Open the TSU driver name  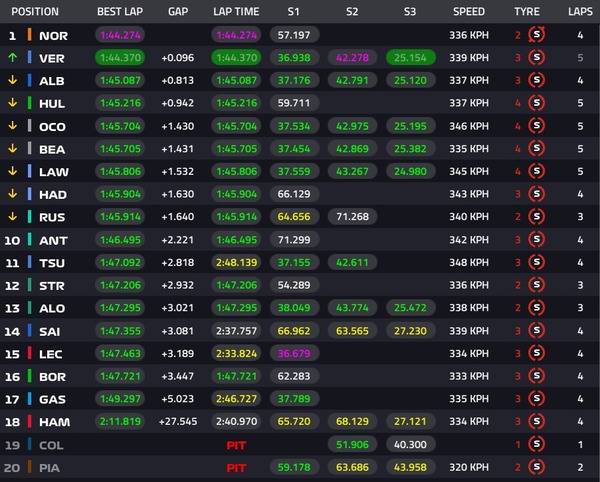pos(52,262)
